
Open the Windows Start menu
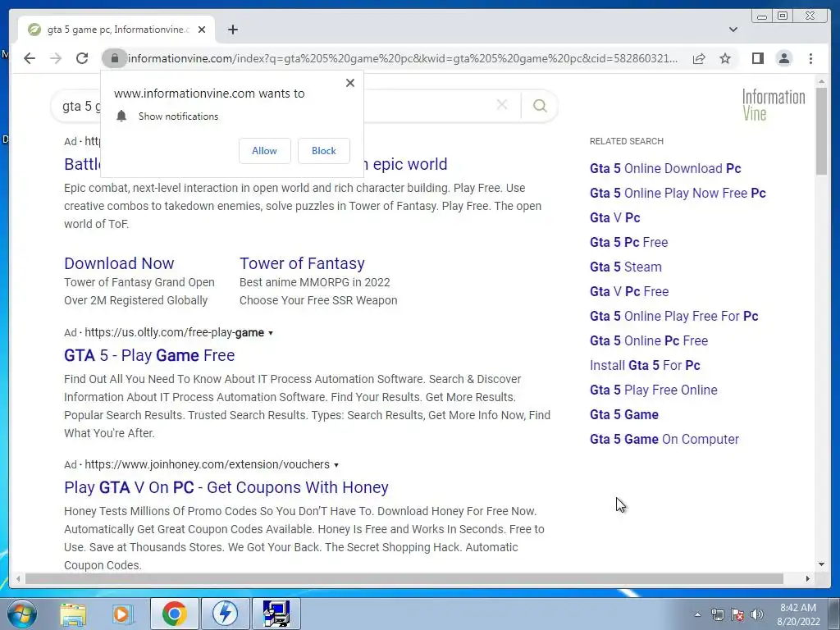(22, 614)
